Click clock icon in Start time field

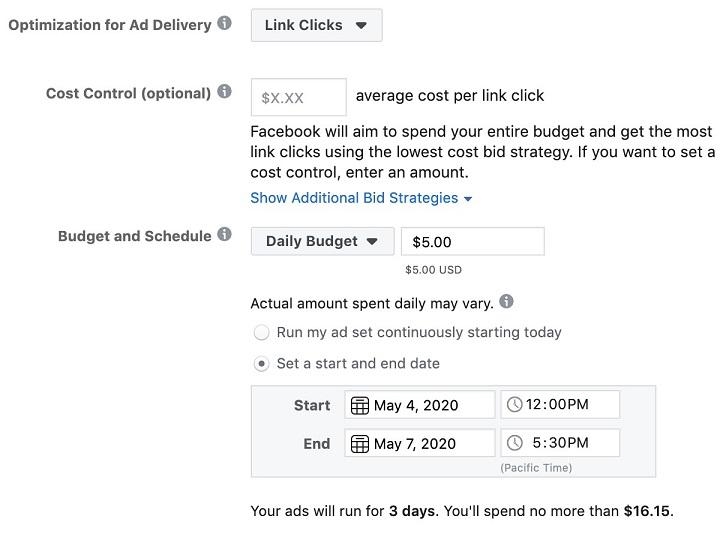click(x=514, y=405)
